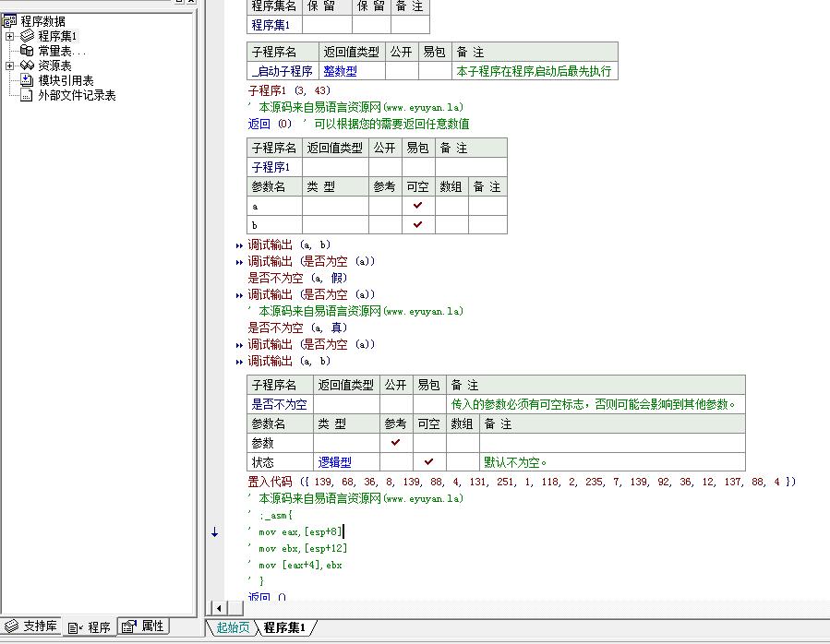Open 外部文件记录表 tree item

point(77,95)
